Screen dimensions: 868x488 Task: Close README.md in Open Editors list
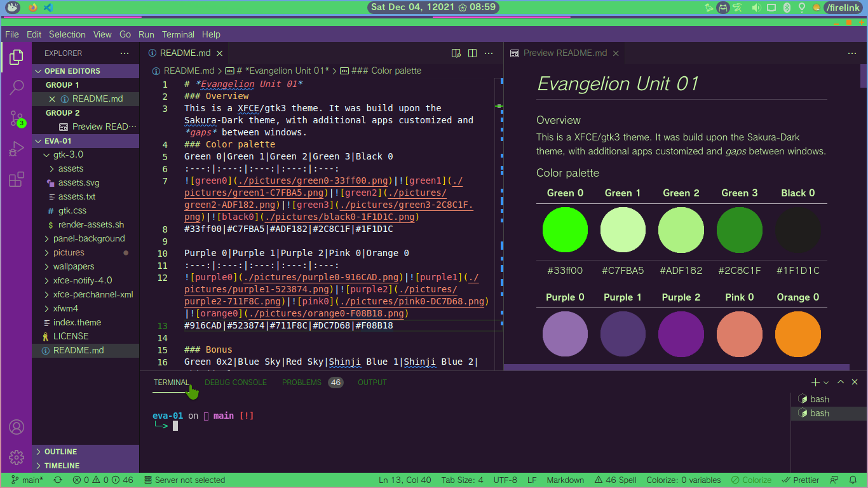coord(52,99)
